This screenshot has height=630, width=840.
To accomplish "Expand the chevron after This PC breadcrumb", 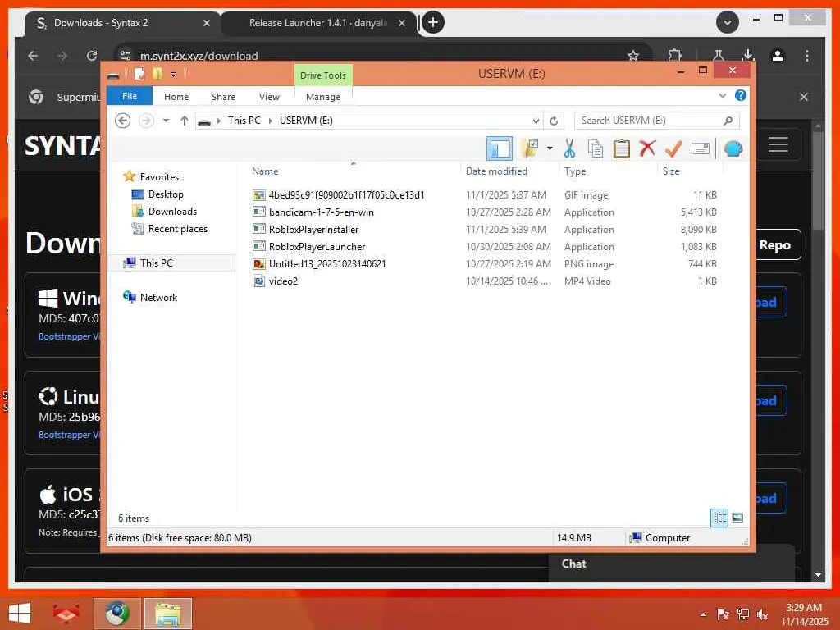I will 270,121.
